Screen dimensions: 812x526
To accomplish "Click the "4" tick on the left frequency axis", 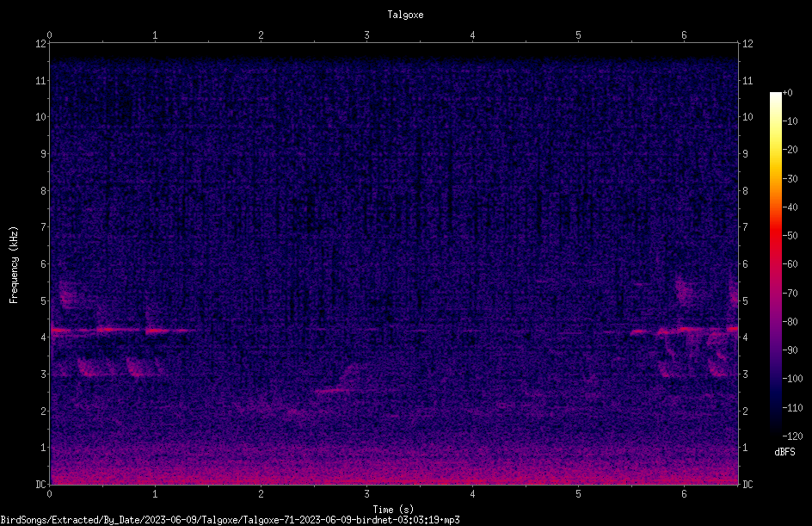I will [x=44, y=337].
